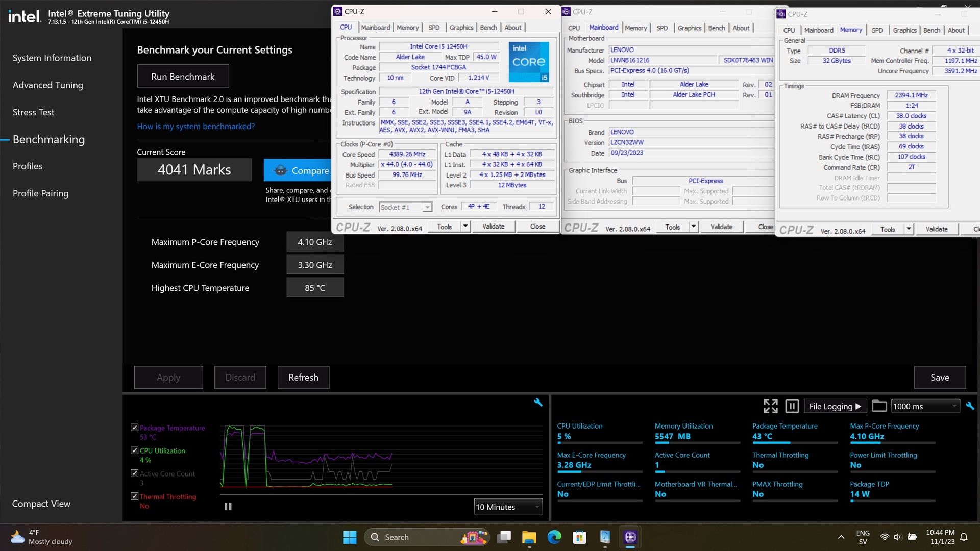Save the current benchmark settings

point(940,378)
